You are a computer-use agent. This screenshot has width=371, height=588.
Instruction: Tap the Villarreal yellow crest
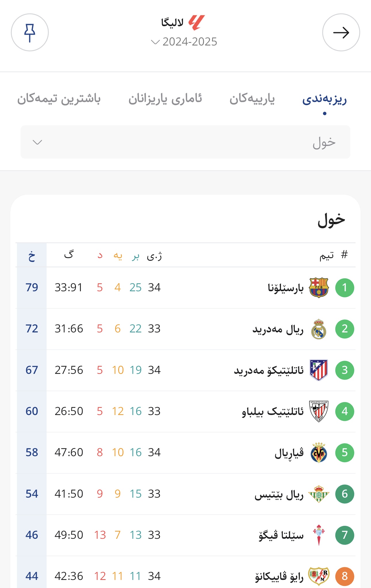(319, 452)
